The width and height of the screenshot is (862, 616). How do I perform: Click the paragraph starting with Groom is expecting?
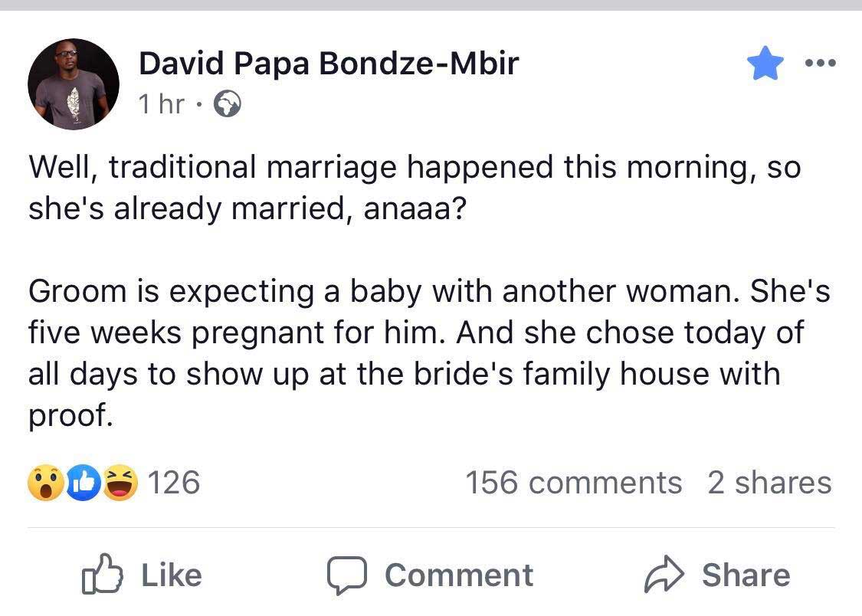(429, 352)
